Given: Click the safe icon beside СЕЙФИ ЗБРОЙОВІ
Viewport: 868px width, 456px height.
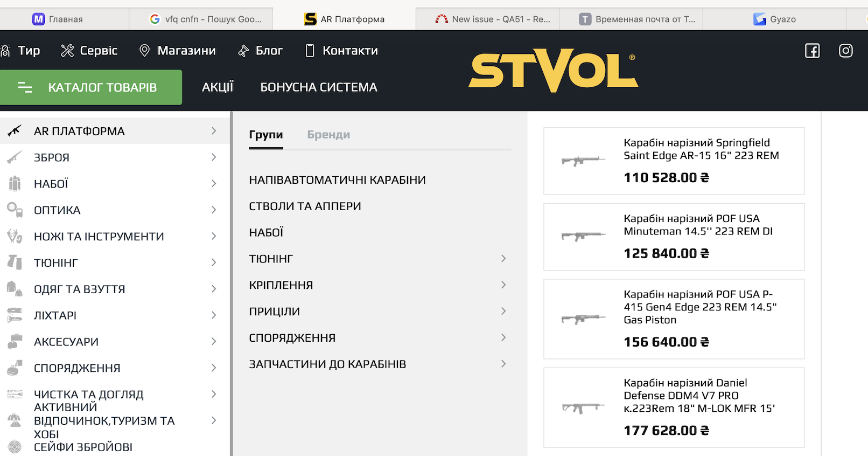Looking at the screenshot, I should [15, 447].
